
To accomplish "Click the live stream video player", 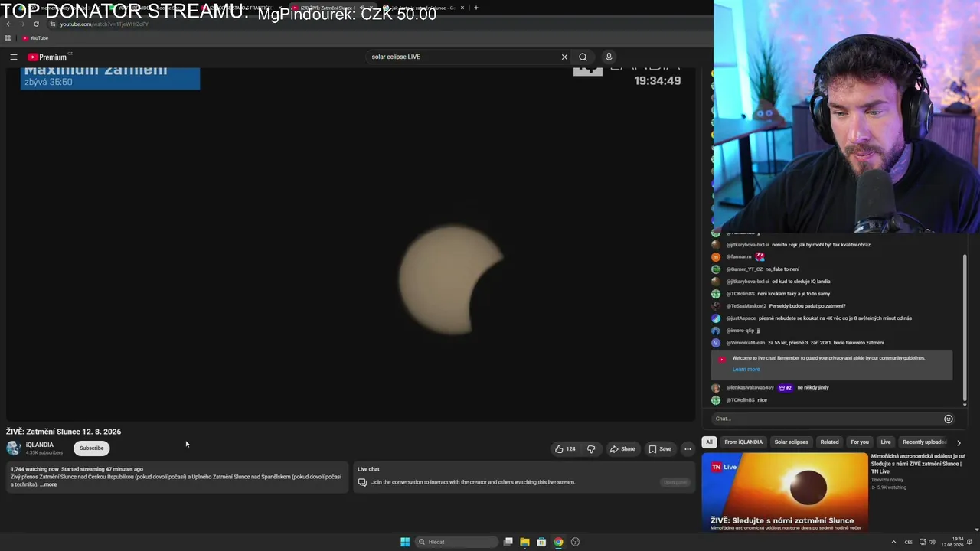I will 351,243.
